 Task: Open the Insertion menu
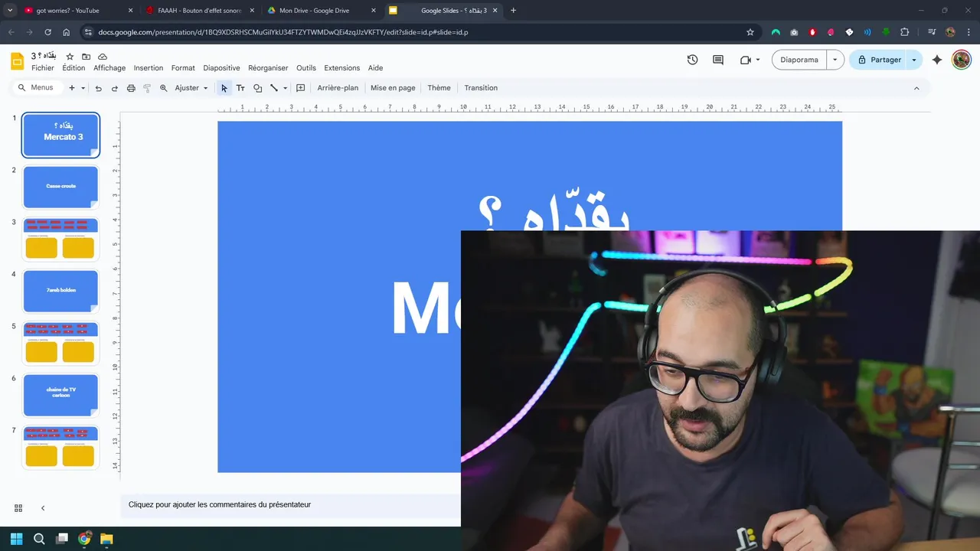[149, 68]
